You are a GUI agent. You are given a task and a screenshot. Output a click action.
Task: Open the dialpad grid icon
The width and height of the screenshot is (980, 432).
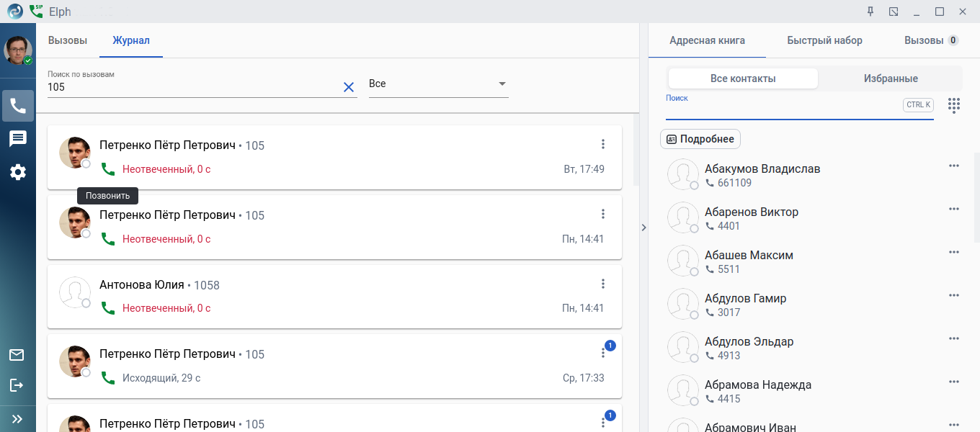[954, 105]
